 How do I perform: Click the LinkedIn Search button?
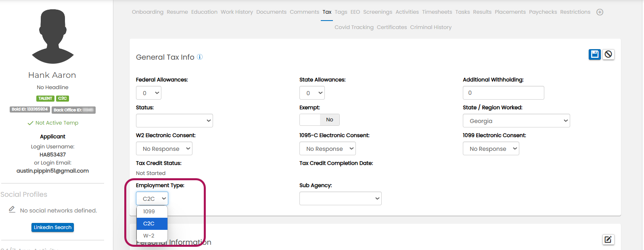click(52, 227)
